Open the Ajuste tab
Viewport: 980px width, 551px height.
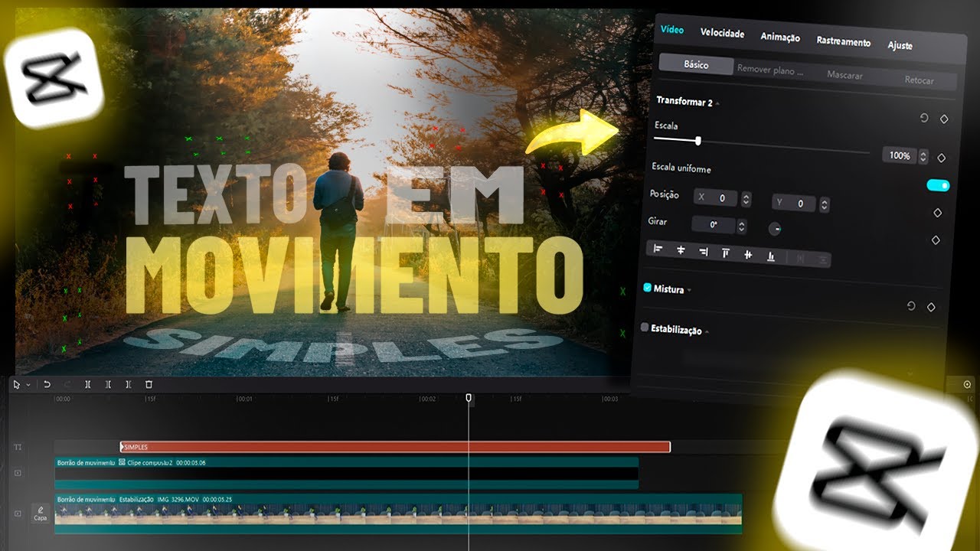coord(900,45)
